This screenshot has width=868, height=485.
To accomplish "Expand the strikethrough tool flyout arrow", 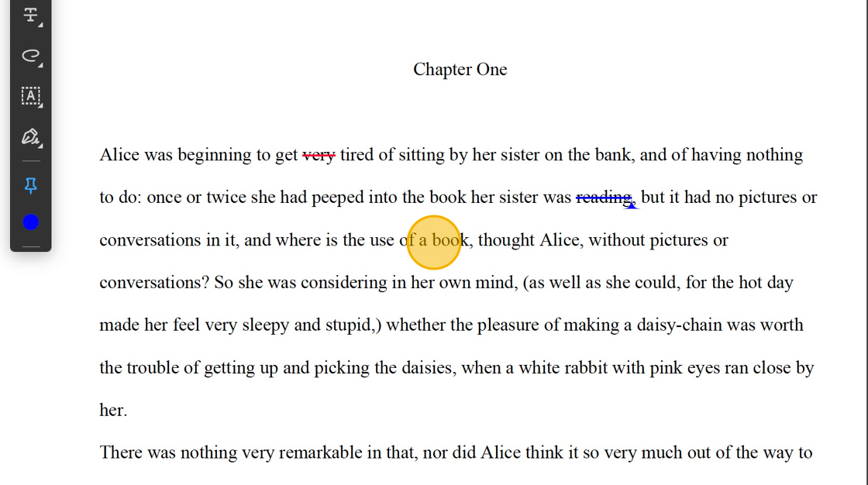I will [40, 24].
